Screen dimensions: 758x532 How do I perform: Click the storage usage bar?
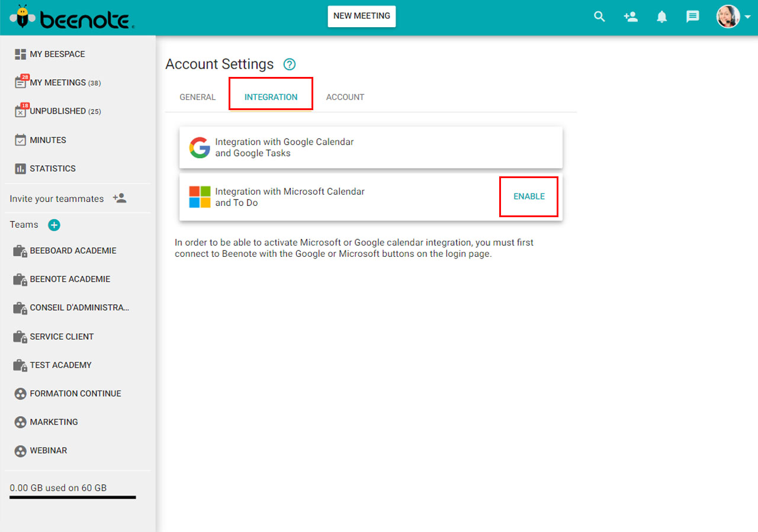pos(73,498)
